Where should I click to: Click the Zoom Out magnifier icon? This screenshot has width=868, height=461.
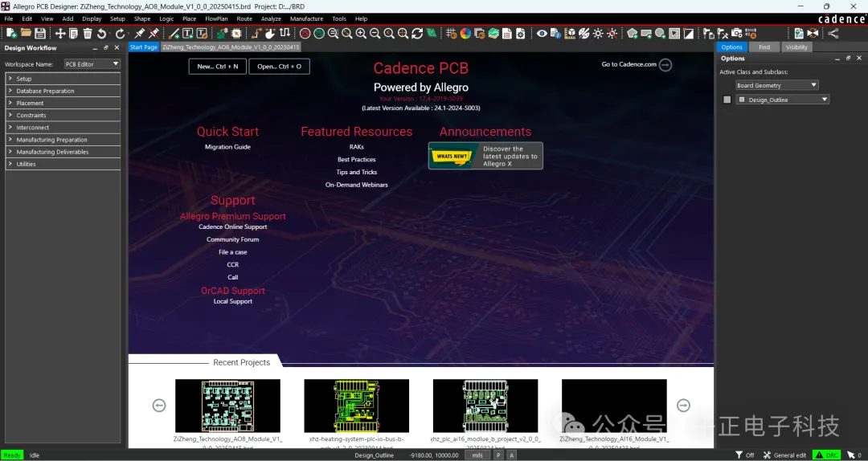coord(375,33)
